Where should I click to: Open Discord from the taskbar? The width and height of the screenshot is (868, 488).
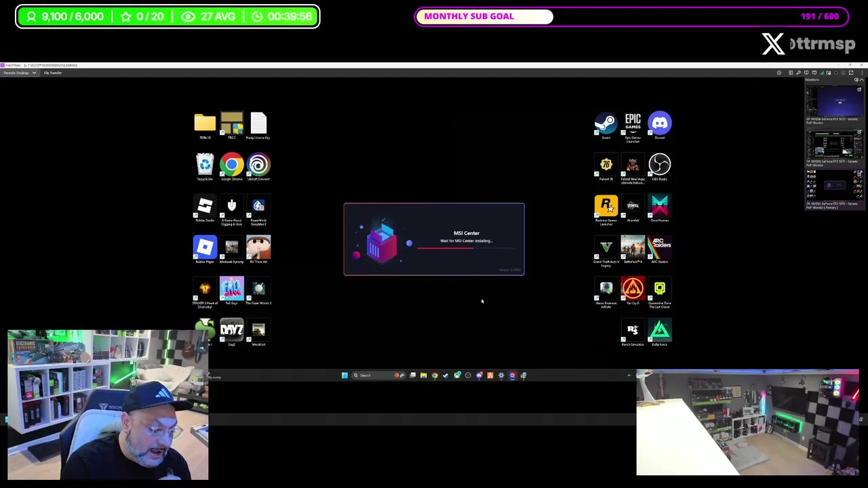pyautogui.click(x=479, y=375)
